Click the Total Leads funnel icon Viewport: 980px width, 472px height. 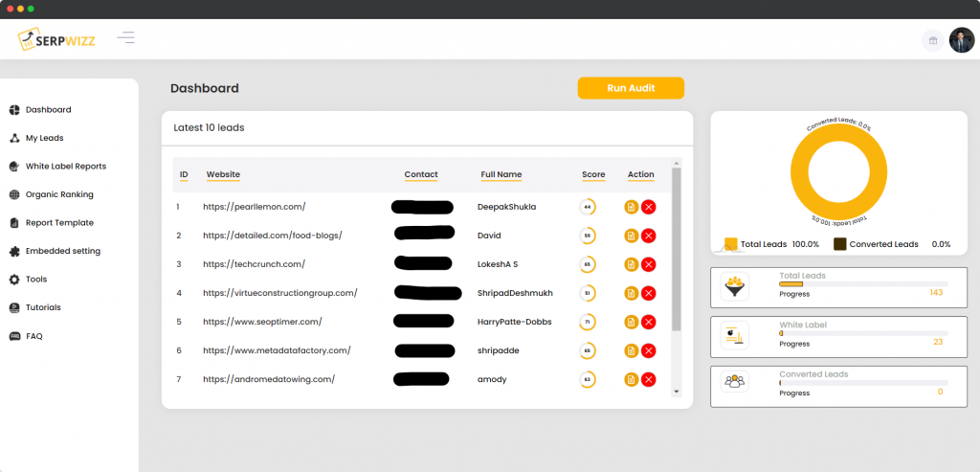[735, 286]
